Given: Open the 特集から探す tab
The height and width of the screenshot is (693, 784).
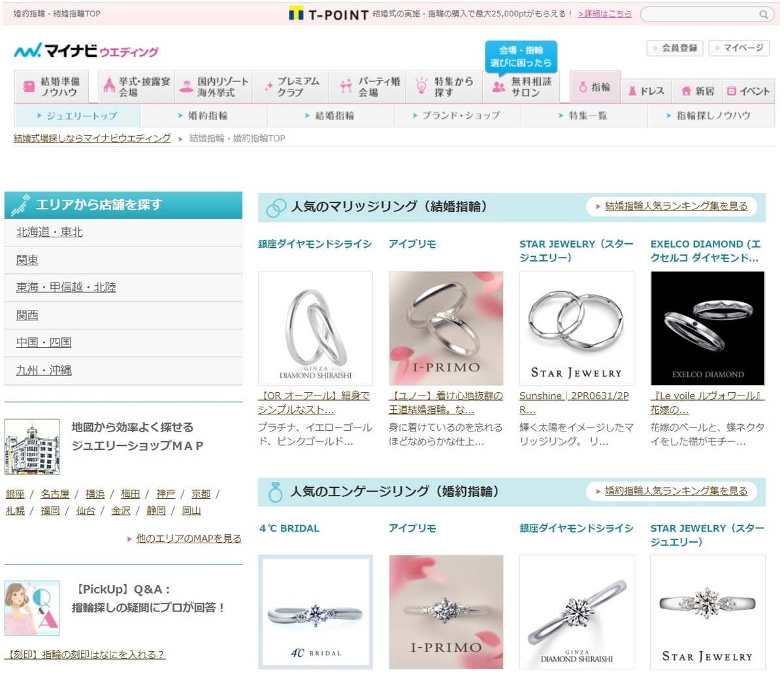Looking at the screenshot, I should point(444,86).
